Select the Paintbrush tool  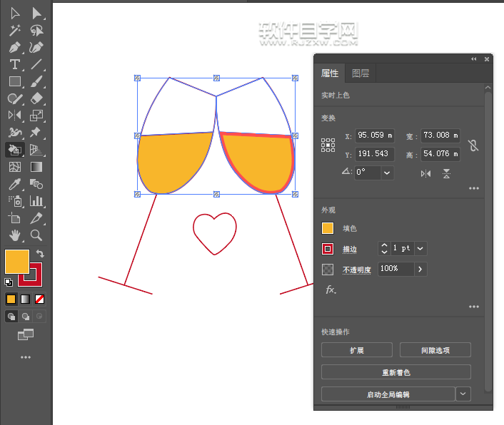(x=36, y=81)
